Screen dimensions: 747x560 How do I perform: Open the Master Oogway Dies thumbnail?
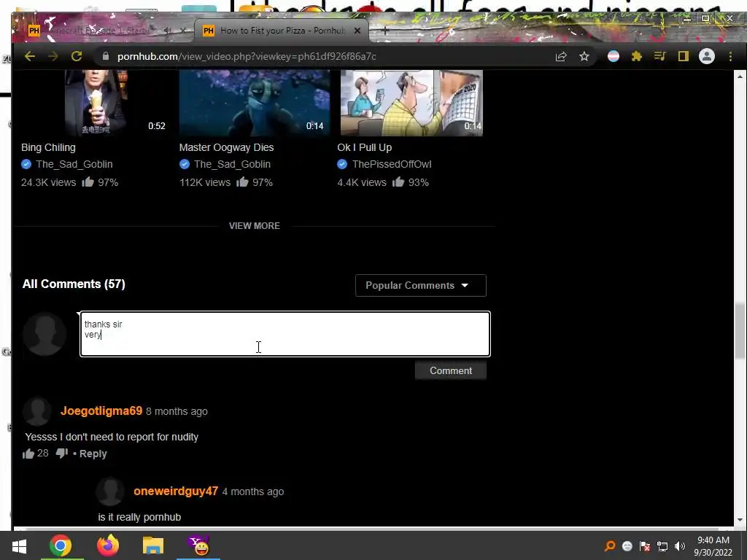pyautogui.click(x=254, y=103)
